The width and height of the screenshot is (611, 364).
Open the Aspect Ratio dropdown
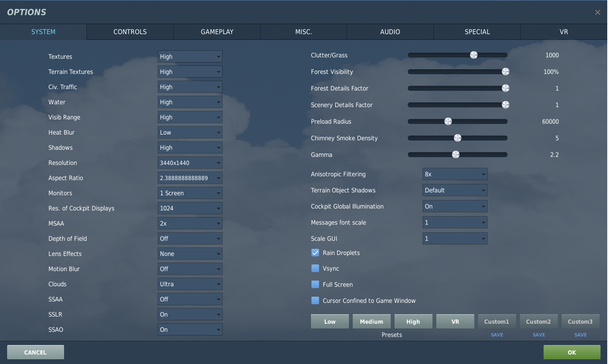(x=189, y=178)
